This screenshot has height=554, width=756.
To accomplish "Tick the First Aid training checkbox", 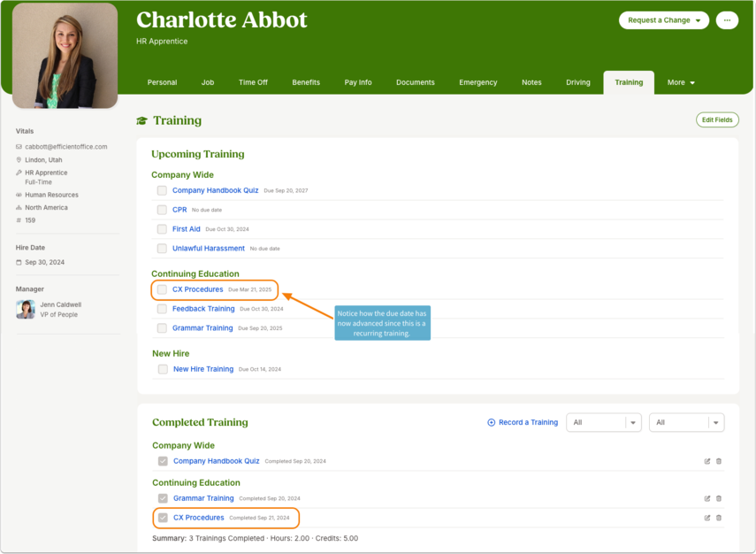I will (162, 229).
